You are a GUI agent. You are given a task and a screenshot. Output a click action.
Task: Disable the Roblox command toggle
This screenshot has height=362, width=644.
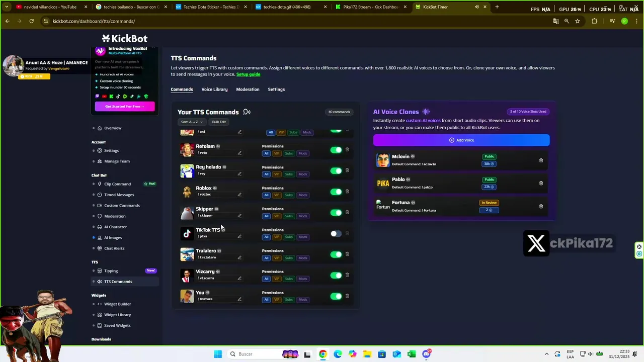[336, 192]
